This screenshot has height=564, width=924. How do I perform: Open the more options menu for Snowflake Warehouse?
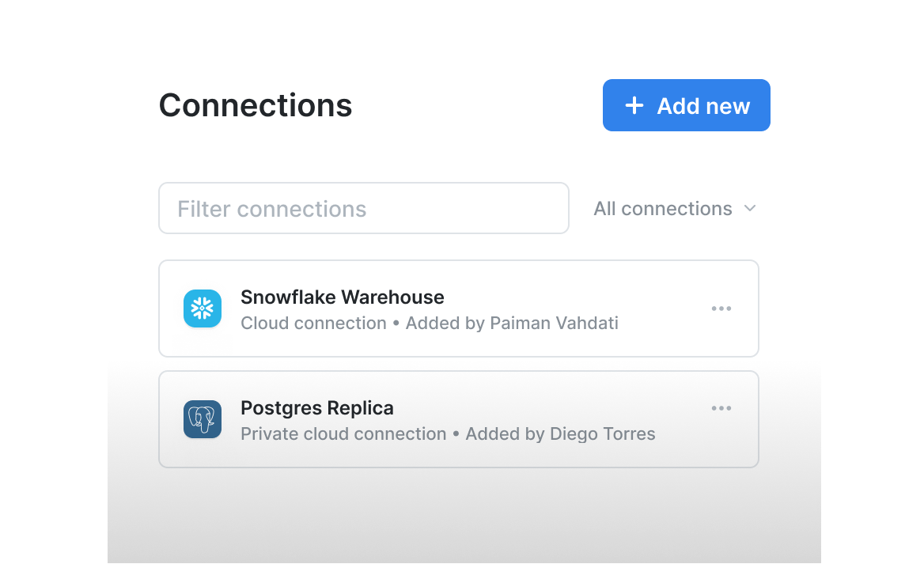[721, 308]
